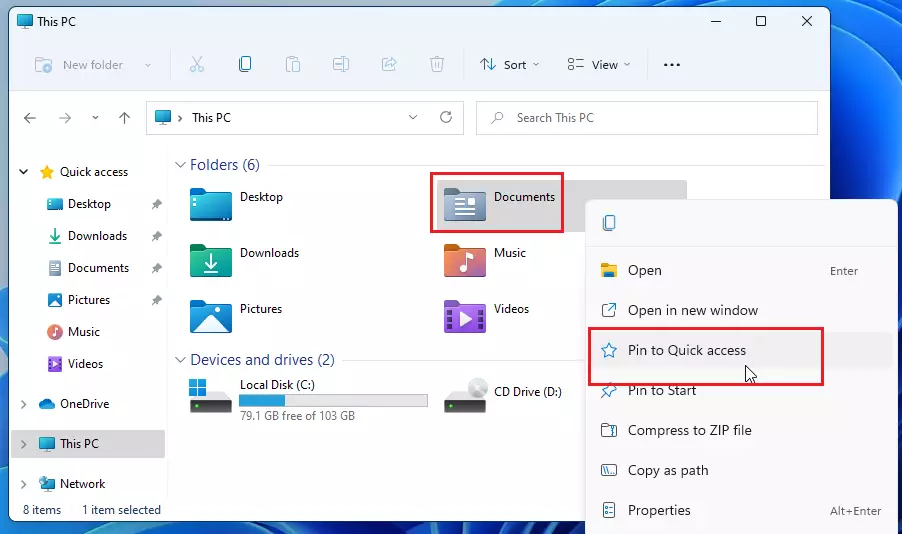Click Local Disk (C:) storage usage bar
The image size is (902, 534).
pos(333,400)
